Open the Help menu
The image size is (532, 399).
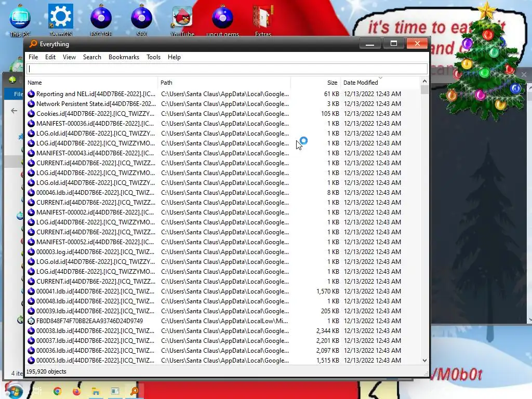pos(174,57)
